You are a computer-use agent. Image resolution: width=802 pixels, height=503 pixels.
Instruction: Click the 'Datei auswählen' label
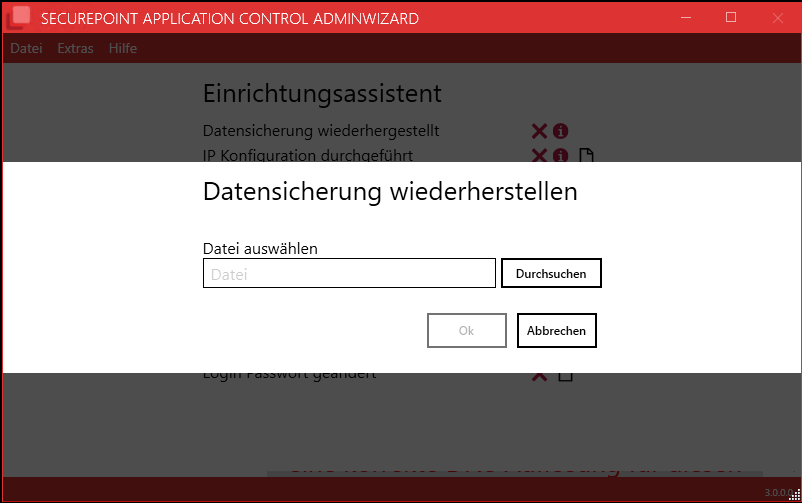tap(260, 249)
